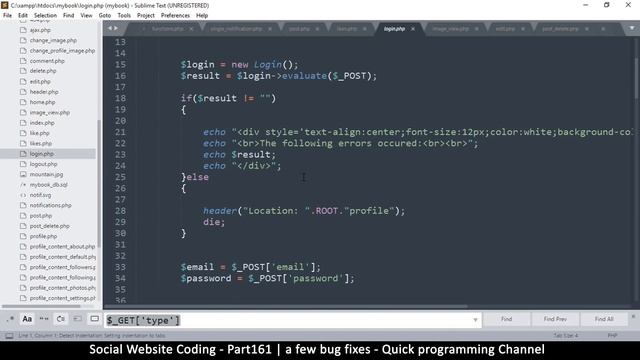Toggle the in-selection search option
Viewport: 640px width, 360px height.
pyautogui.click(x=78, y=319)
